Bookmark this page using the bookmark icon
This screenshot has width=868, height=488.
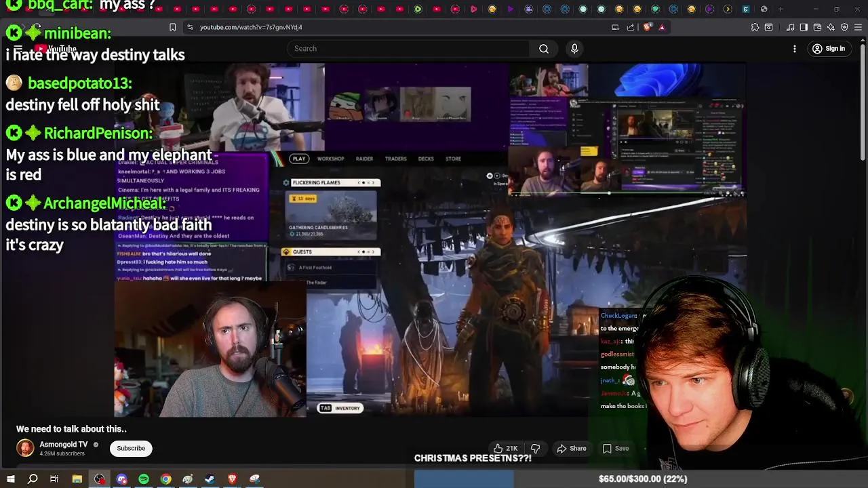[x=172, y=27]
